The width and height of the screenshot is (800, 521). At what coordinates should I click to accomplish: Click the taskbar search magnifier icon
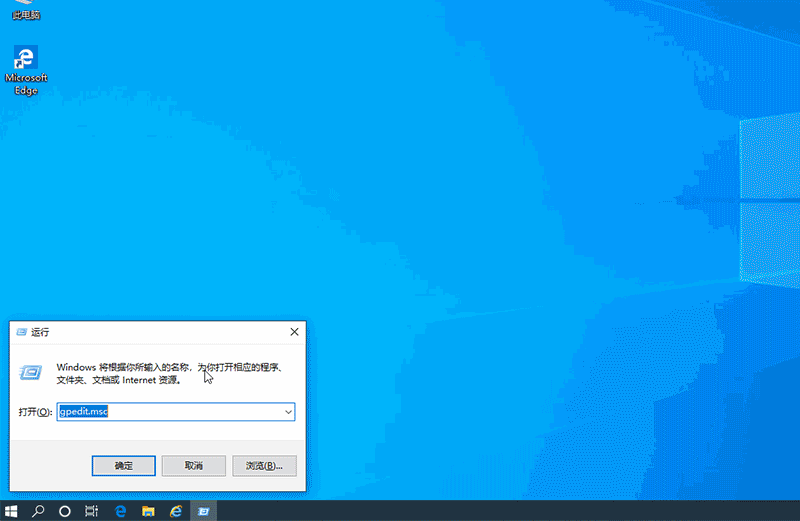tap(38, 510)
